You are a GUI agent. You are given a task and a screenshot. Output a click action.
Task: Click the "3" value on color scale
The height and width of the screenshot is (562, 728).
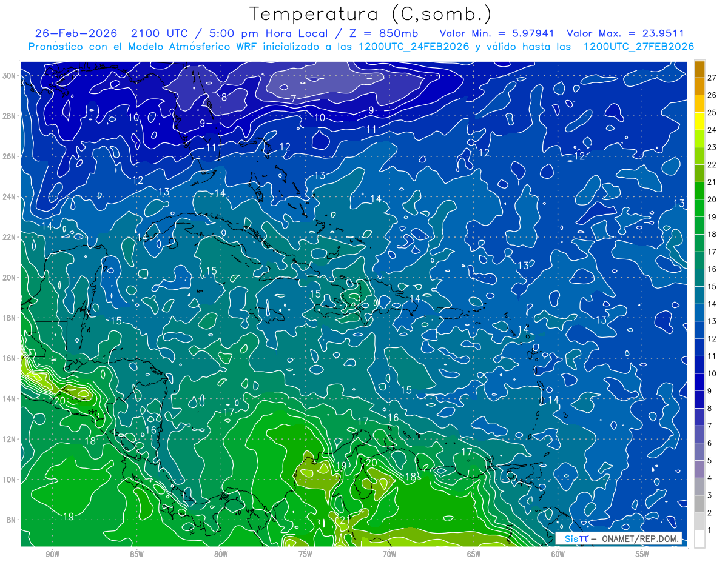(709, 495)
